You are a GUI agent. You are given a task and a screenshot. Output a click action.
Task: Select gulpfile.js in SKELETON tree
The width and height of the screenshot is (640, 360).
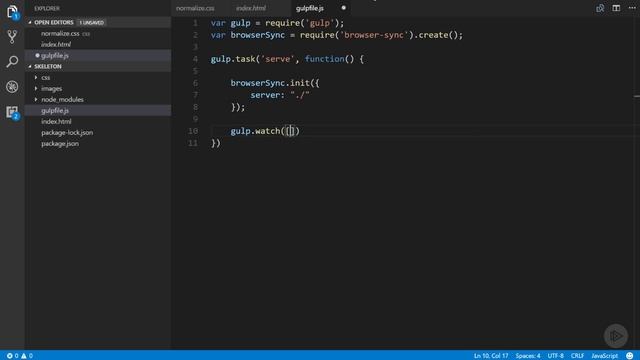[x=98, y=111]
